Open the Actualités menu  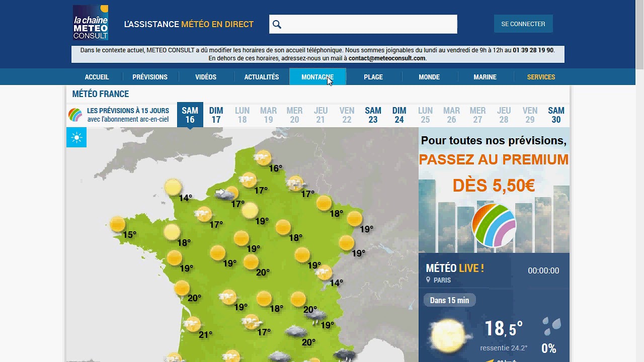pyautogui.click(x=262, y=77)
